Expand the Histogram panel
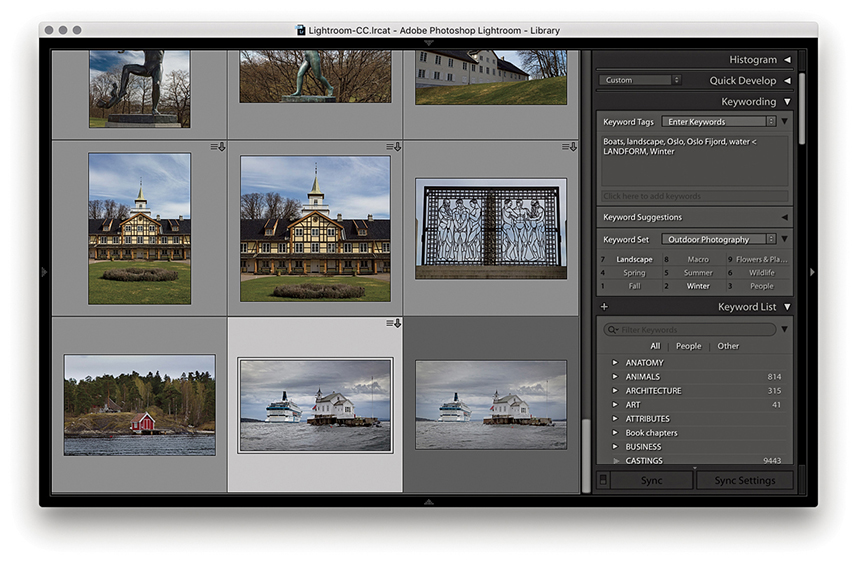This screenshot has height=563, width=857. tap(787, 60)
